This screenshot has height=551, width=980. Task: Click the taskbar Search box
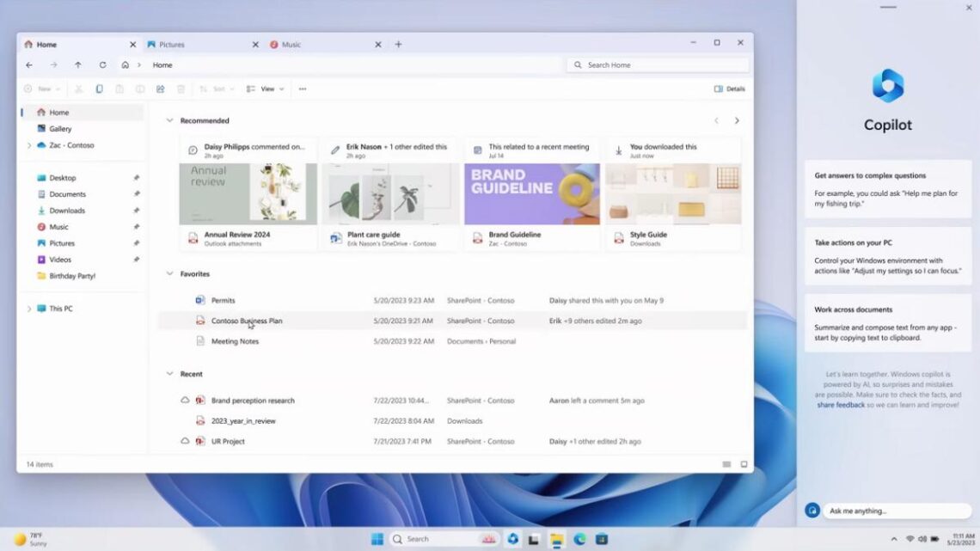click(x=444, y=539)
